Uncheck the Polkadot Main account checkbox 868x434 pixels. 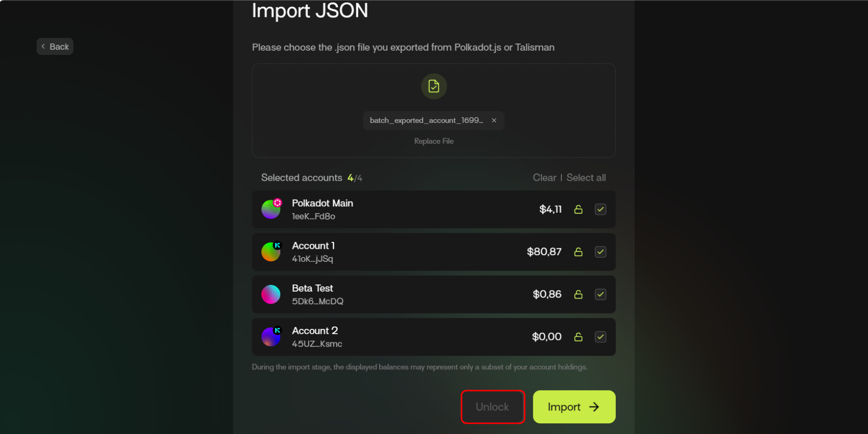[600, 209]
